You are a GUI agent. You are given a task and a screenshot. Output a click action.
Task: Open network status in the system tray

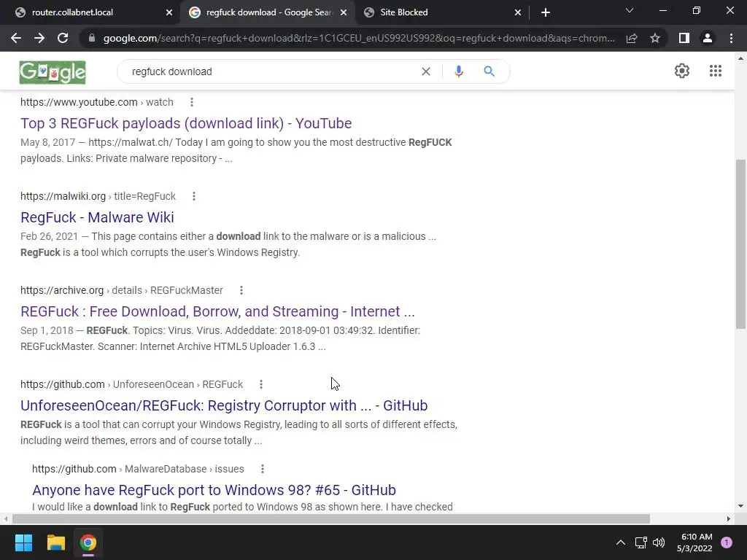tap(640, 542)
